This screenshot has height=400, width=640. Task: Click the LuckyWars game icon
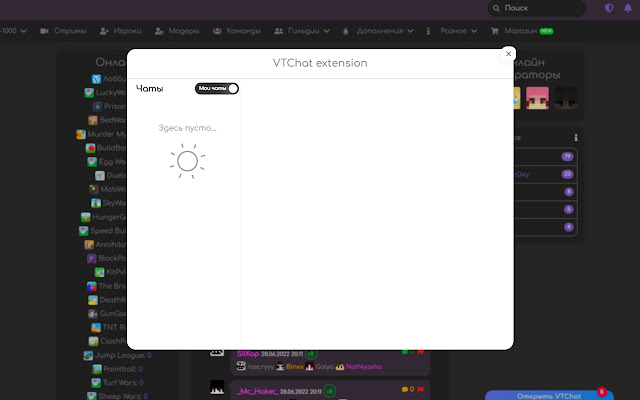coord(89,93)
